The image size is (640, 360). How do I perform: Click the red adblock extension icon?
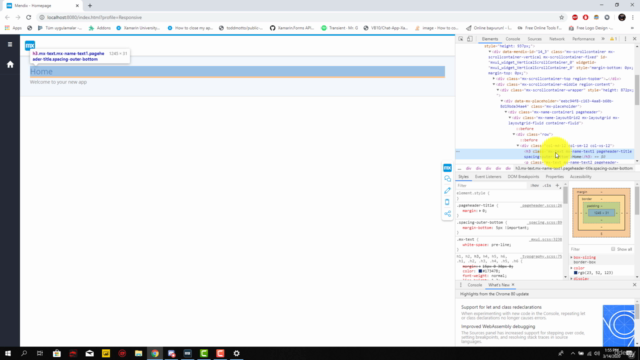click(x=575, y=17)
